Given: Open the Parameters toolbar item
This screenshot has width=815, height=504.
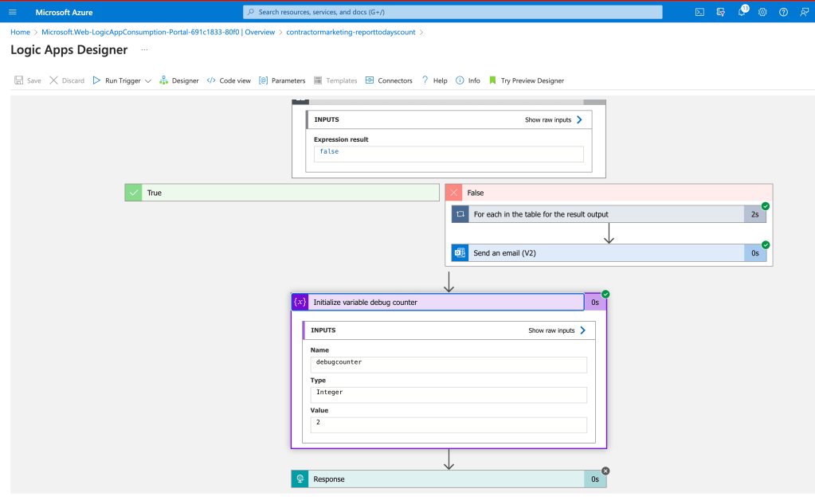Looking at the screenshot, I should (282, 80).
